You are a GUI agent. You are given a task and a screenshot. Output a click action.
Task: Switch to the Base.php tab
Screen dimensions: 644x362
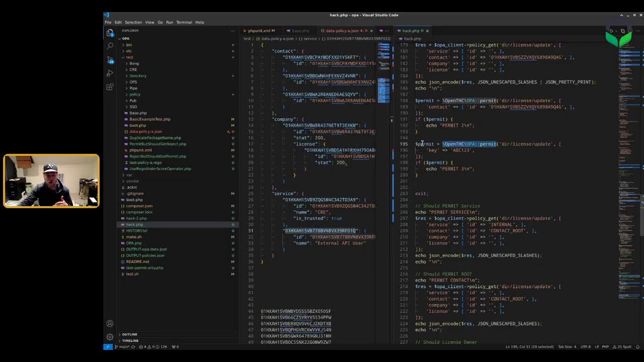[x=300, y=31]
